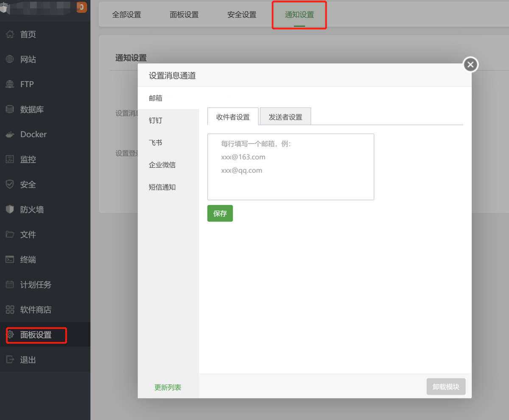Click the orange badge at the sidebar top

(x=81, y=7)
